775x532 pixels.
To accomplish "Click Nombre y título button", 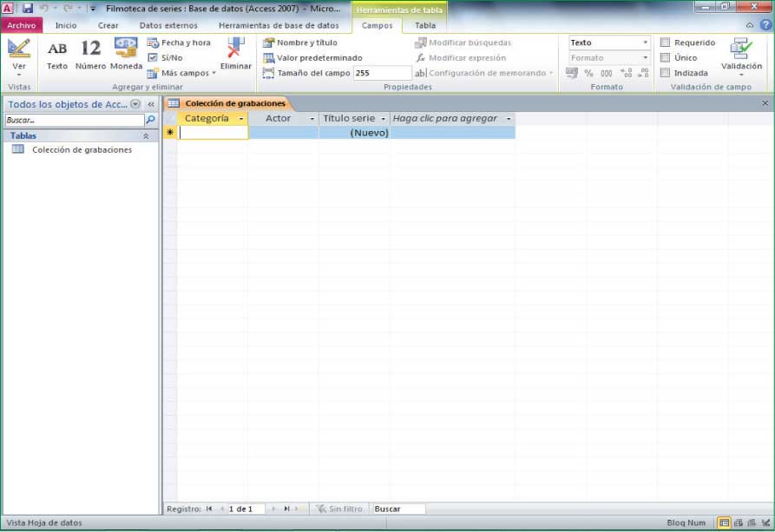I will [300, 43].
